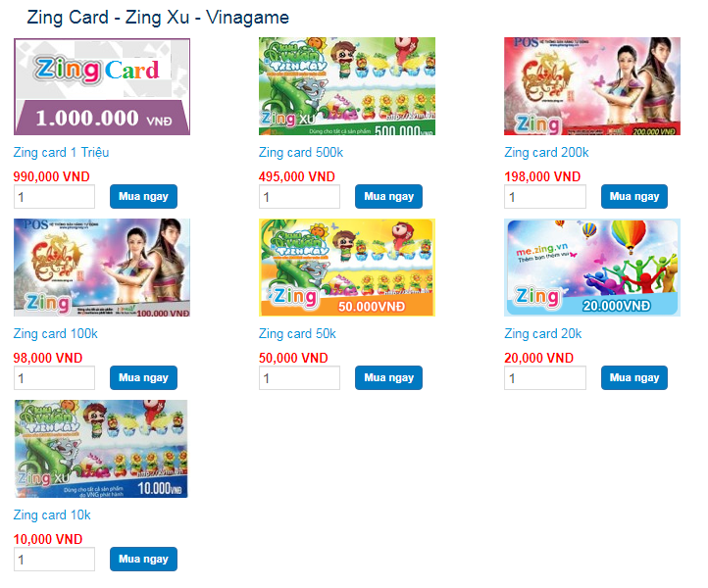Focus quantity field for Zing card 20k
Screen dimensions: 708x588
click(x=545, y=377)
